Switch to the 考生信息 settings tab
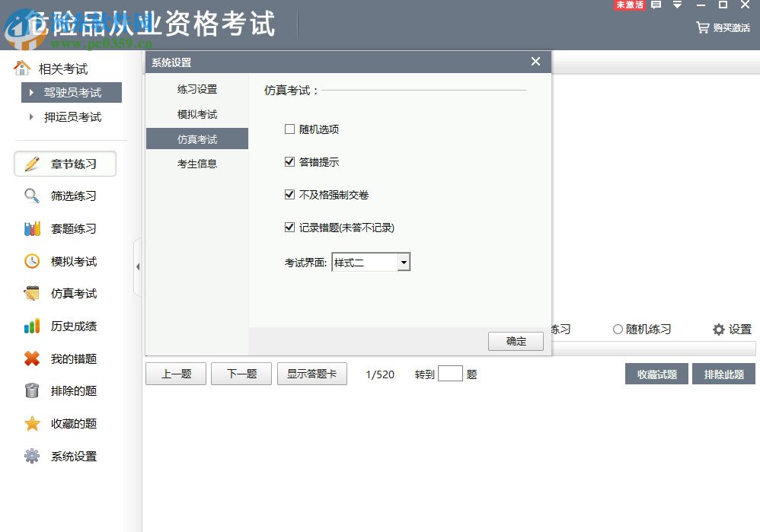 [x=196, y=164]
